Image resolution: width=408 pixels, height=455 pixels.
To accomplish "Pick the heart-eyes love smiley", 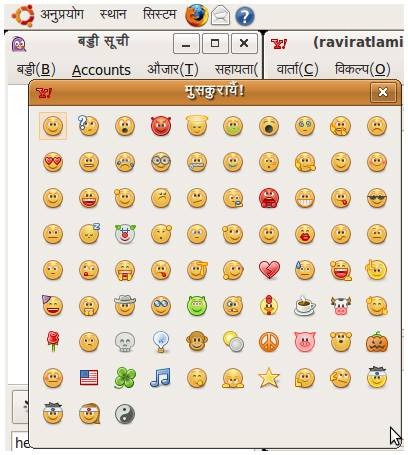I will pos(53,162).
